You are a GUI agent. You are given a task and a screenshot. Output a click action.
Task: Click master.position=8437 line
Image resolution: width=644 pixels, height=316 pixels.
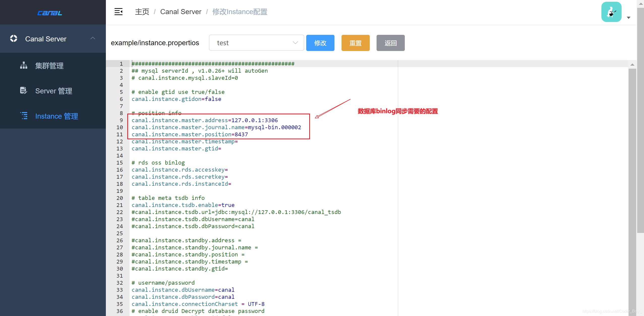(x=190, y=134)
